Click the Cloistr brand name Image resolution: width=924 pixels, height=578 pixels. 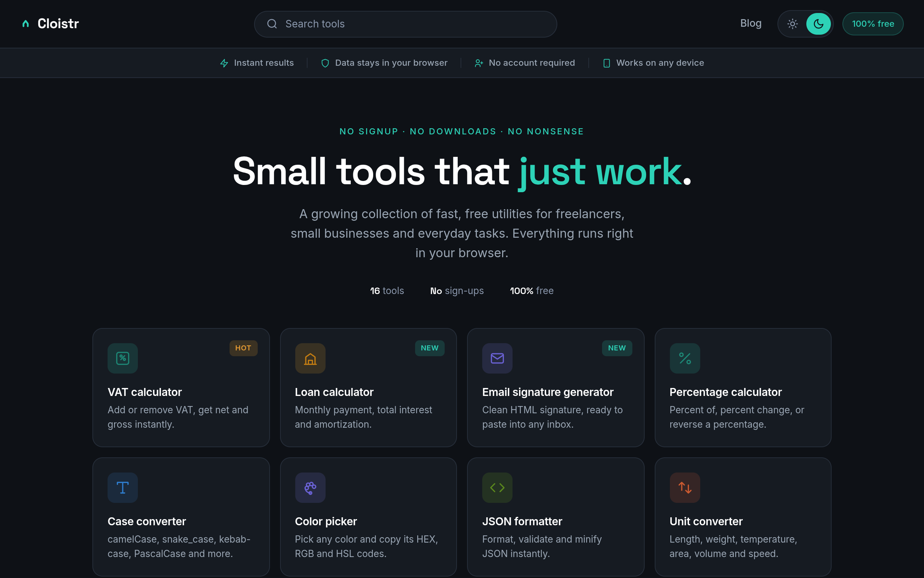pyautogui.click(x=58, y=24)
